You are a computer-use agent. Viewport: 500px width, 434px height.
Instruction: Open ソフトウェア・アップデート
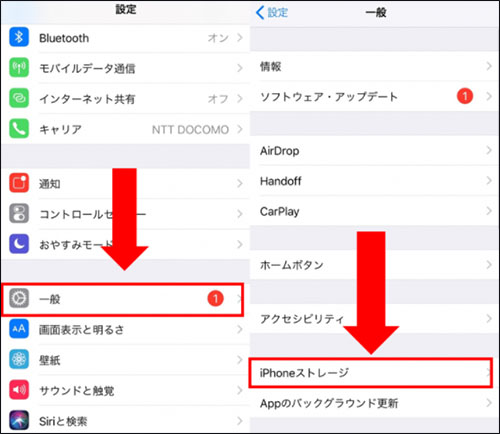click(x=374, y=96)
